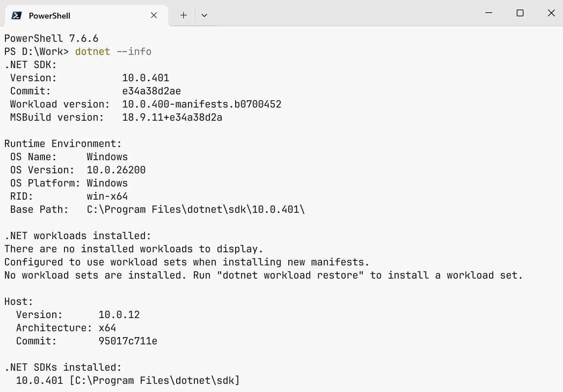Minimize the terminal window
This screenshot has width=563, height=392.
[489, 13]
